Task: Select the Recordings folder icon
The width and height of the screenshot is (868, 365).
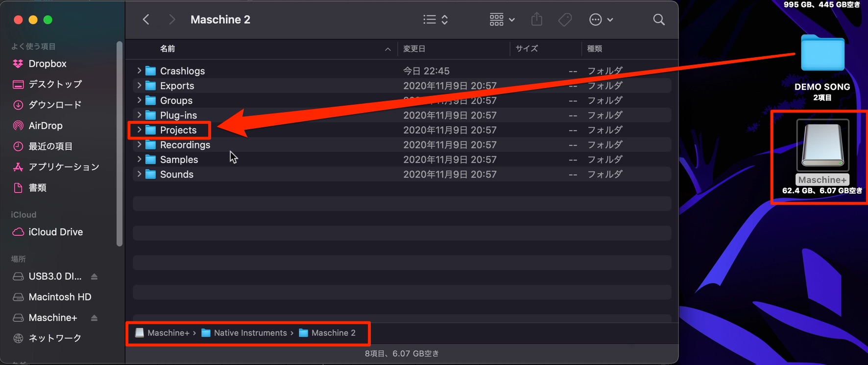Action: pos(151,145)
